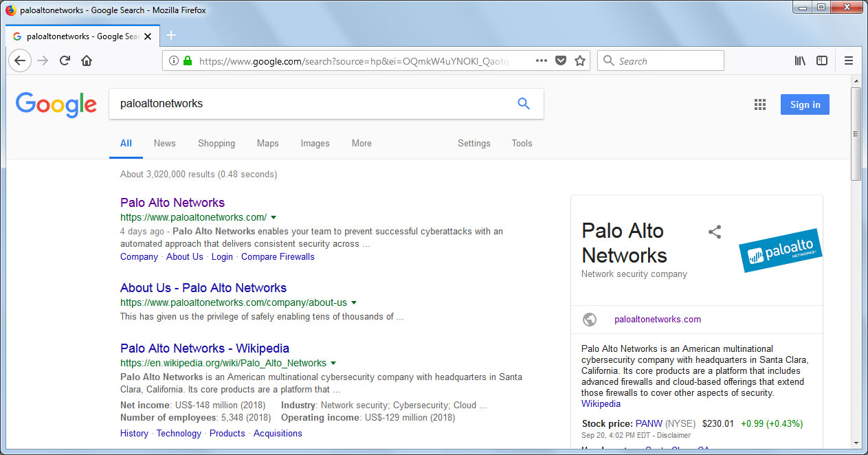Click the About Us sitelink
Viewport: 868px width, 455px height.
tap(185, 256)
